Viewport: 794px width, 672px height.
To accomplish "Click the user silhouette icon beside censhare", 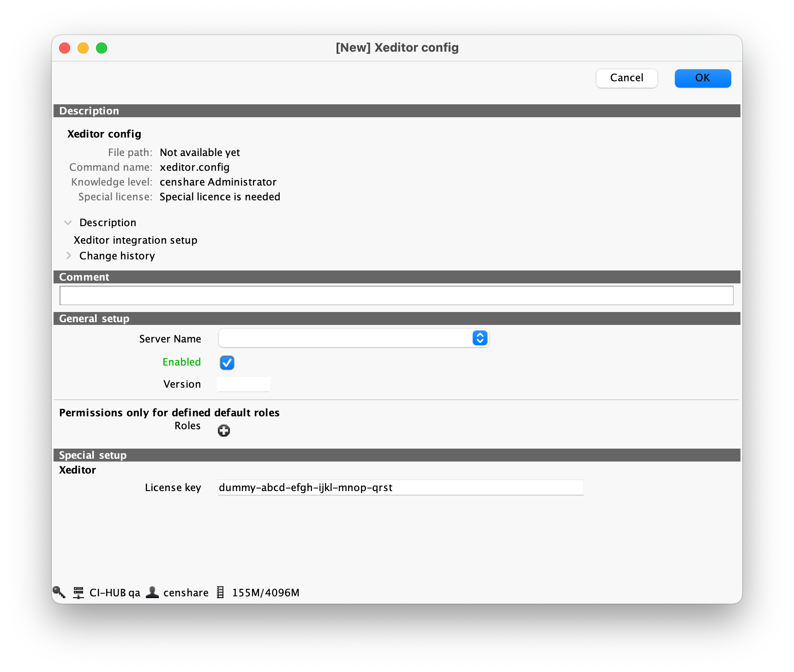I will pos(152,592).
